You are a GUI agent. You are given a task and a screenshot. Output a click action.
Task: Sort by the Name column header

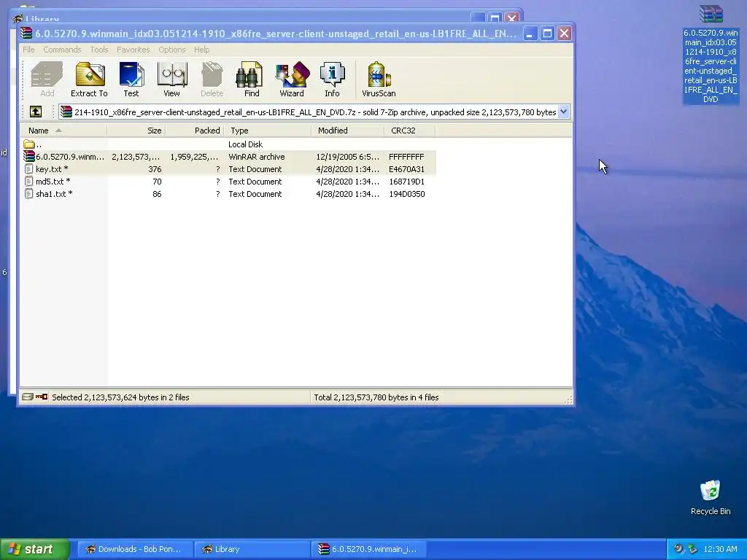point(63,131)
